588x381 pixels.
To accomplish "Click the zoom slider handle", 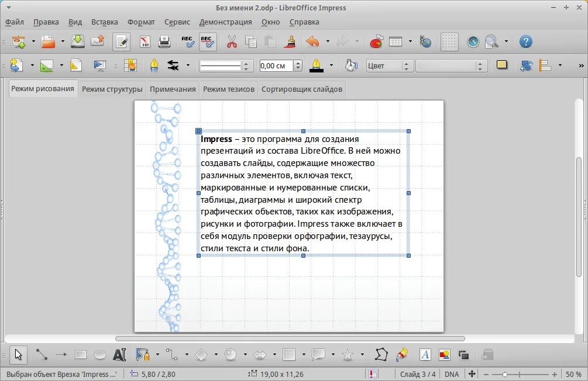I will click(505, 374).
